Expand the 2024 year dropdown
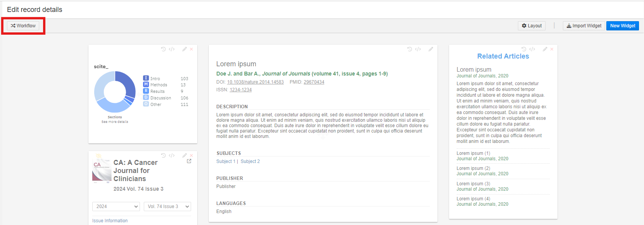The image size is (644, 225). coord(116,207)
